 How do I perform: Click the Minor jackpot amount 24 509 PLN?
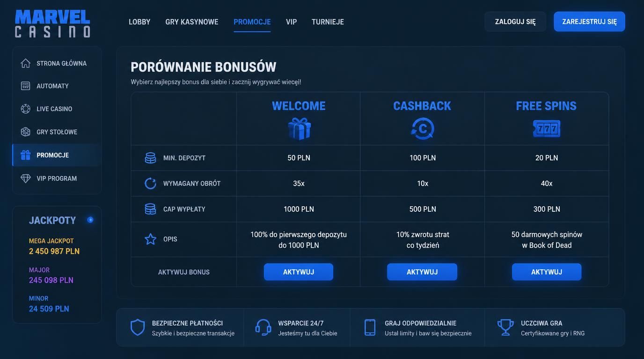[49, 309]
